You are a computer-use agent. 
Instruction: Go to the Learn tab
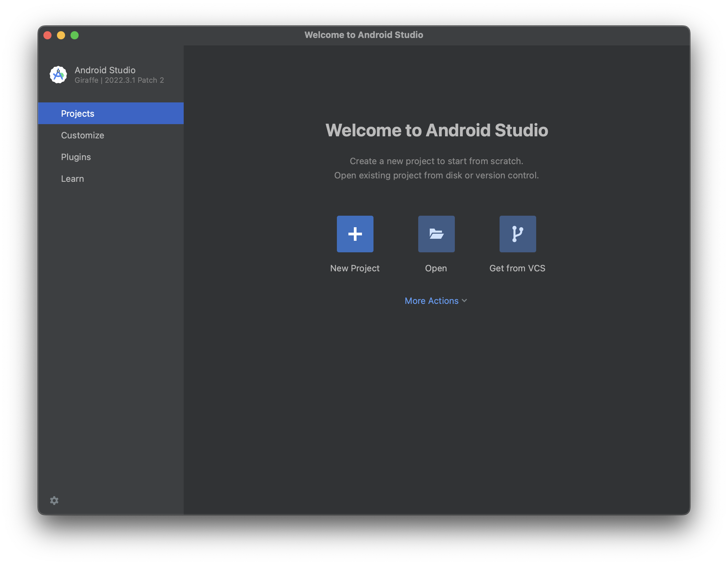point(73,179)
